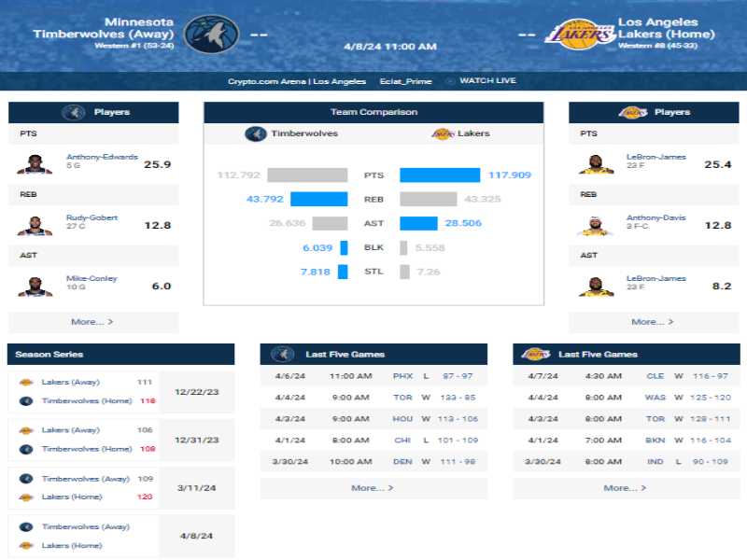
Task: Click Lakers icon in Last Five Games header
Action: (536, 355)
